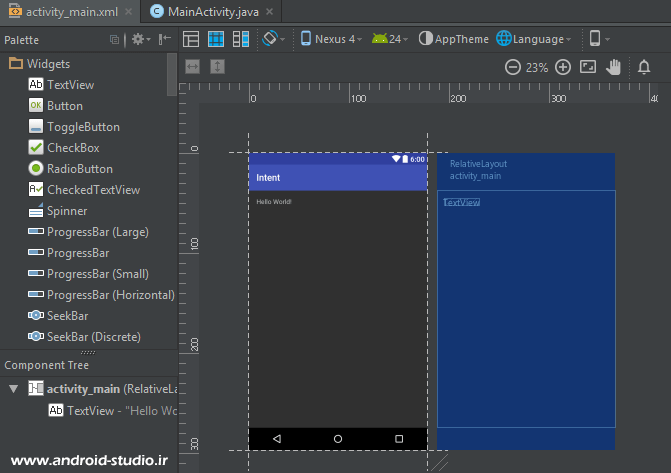Open palette settings gear menu
Image resolution: width=671 pixels, height=473 pixels.
pyautogui.click(x=140, y=39)
